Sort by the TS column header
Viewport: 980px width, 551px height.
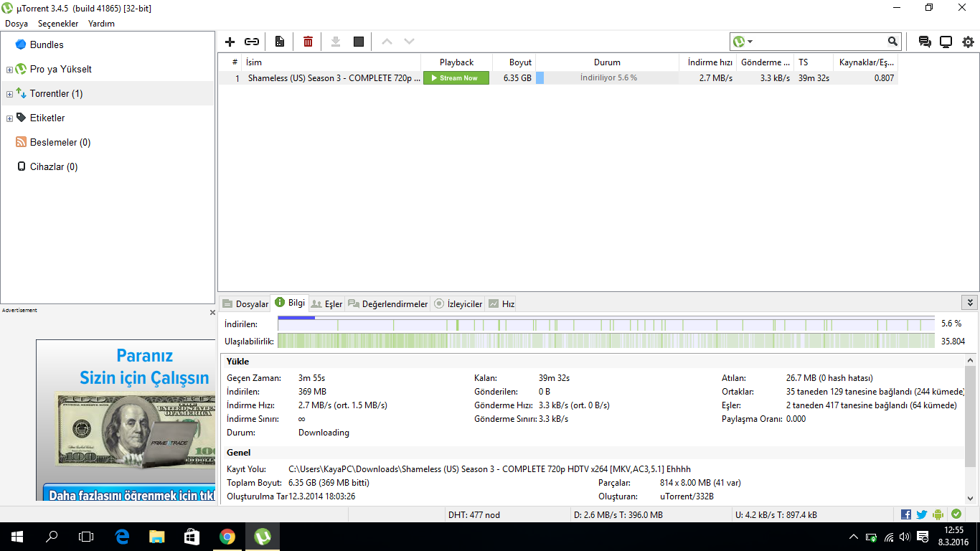[814, 62]
